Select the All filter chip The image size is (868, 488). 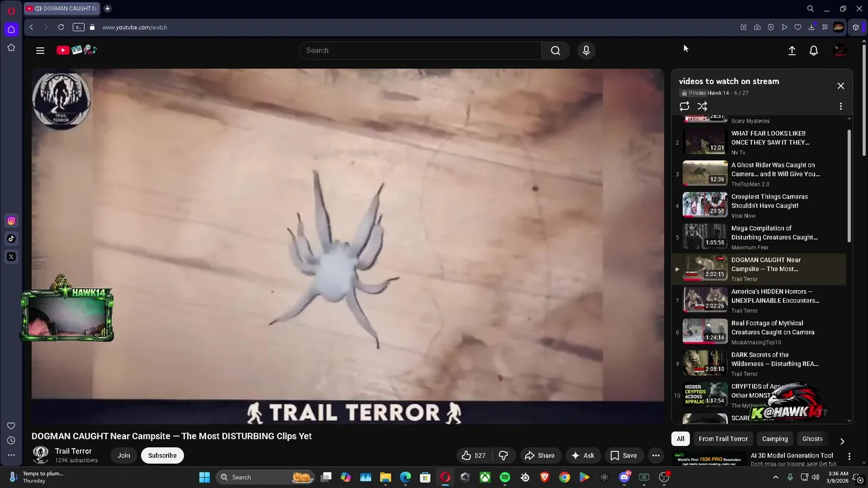(x=680, y=439)
